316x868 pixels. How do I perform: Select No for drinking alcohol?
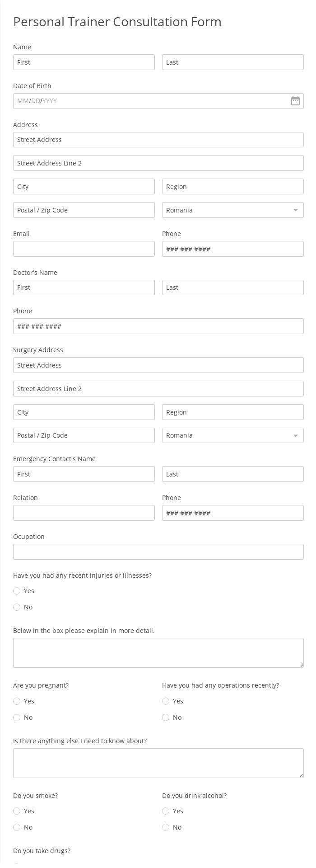(x=166, y=827)
